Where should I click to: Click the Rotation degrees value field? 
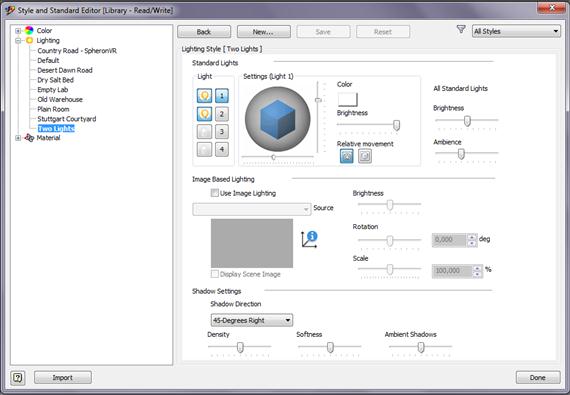pyautogui.click(x=449, y=240)
